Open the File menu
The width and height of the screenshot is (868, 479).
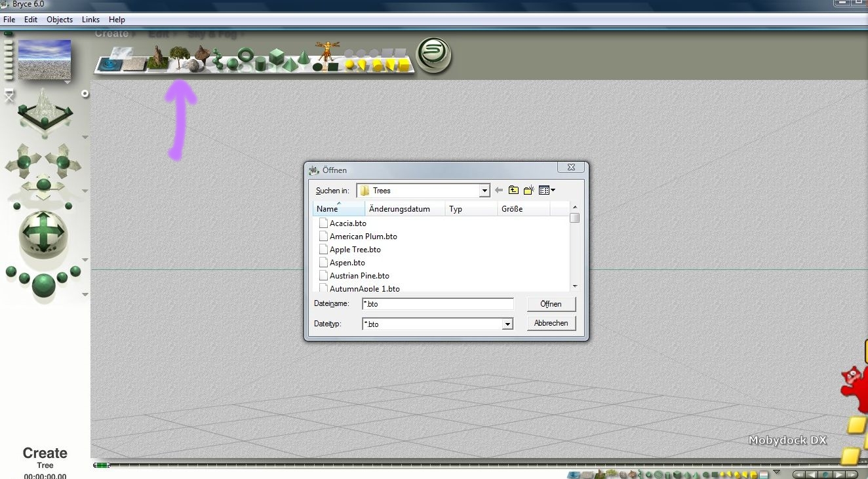9,20
